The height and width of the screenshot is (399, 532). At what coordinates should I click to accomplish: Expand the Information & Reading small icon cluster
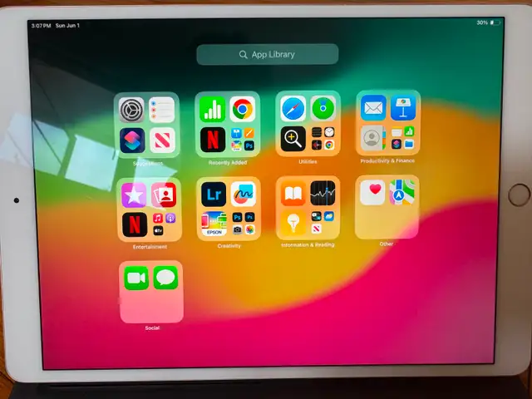pos(323,223)
